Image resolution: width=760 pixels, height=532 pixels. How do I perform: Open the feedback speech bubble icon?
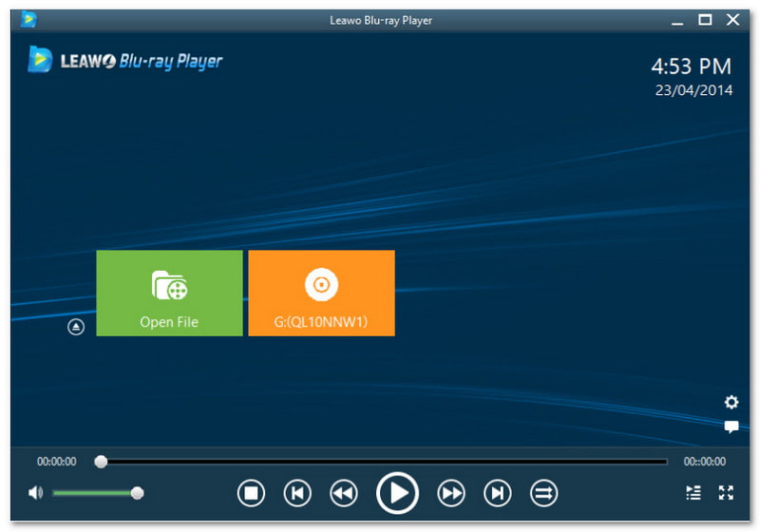[731, 427]
